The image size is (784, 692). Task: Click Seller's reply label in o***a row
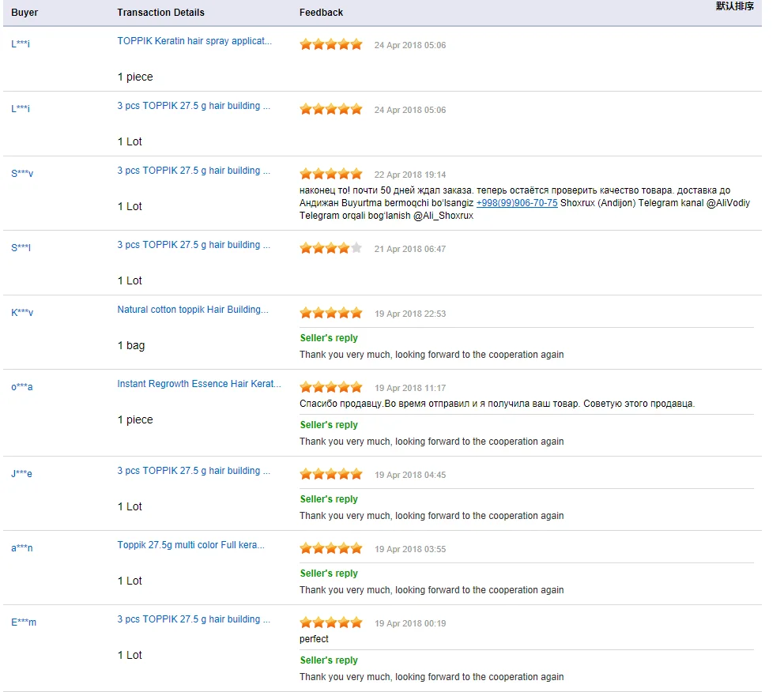[329, 425]
